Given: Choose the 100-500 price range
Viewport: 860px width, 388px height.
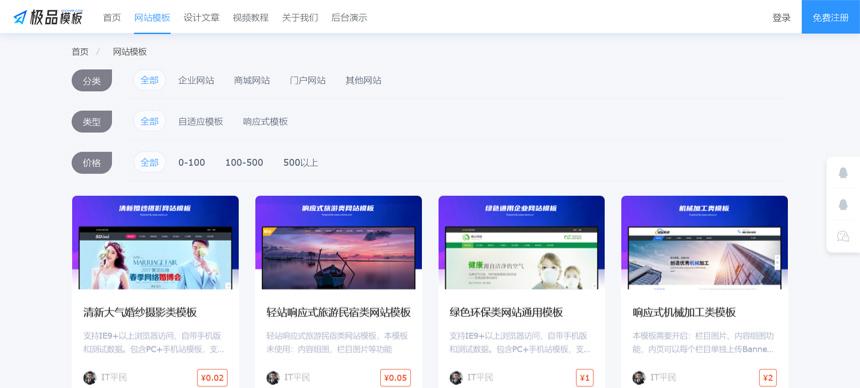Looking at the screenshot, I should click(x=244, y=162).
